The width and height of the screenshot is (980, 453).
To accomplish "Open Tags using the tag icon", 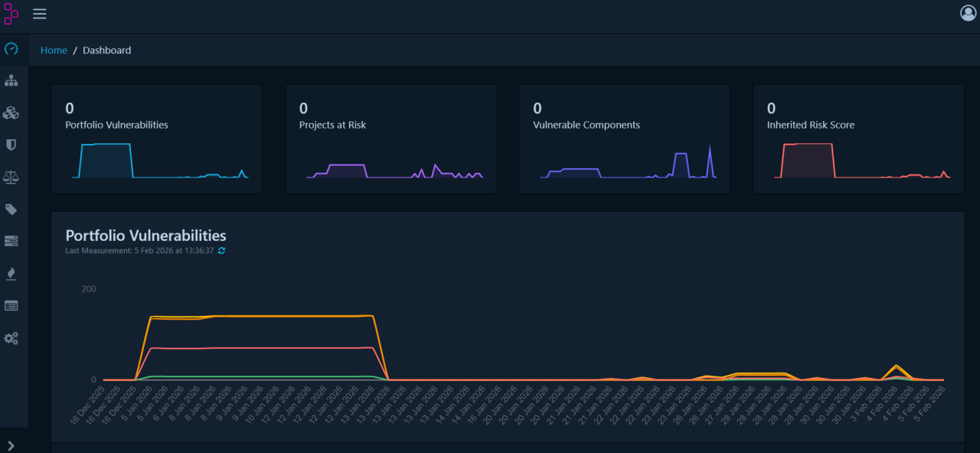I will click(11, 210).
